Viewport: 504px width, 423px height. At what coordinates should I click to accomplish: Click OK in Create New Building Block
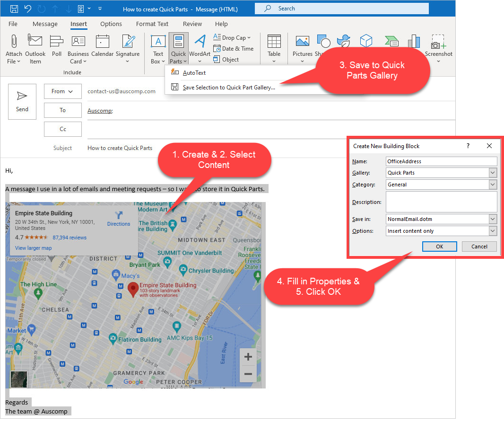[x=439, y=247]
